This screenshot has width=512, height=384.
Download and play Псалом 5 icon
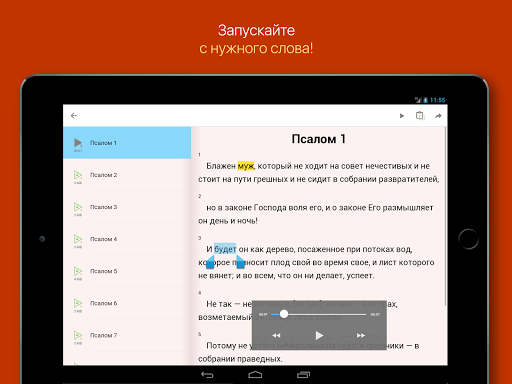pyautogui.click(x=78, y=271)
